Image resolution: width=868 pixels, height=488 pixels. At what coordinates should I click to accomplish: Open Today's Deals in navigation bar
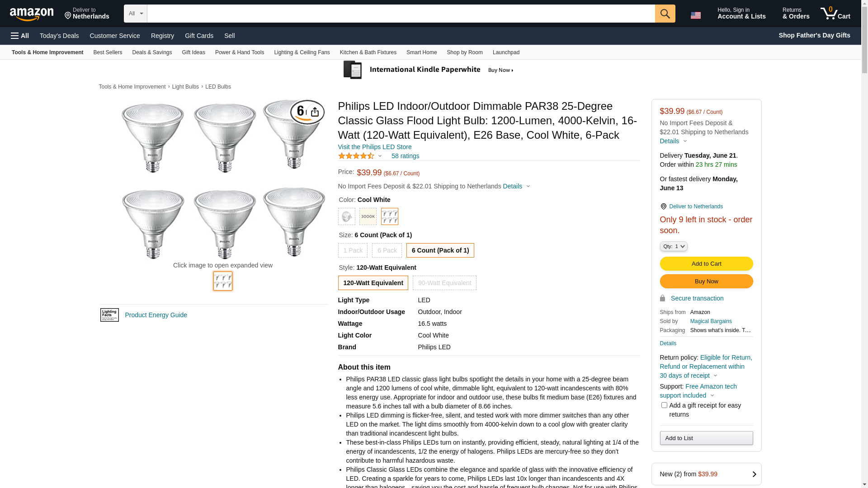coord(59,36)
